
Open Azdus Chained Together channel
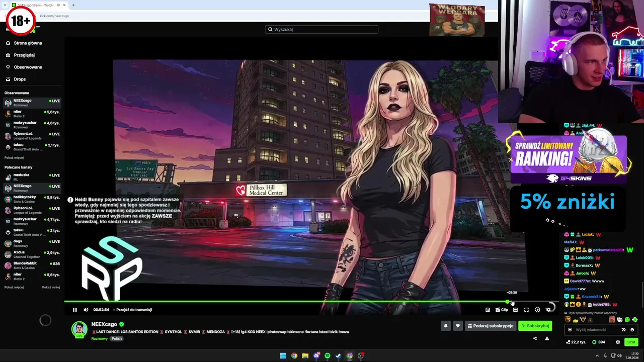32,254
